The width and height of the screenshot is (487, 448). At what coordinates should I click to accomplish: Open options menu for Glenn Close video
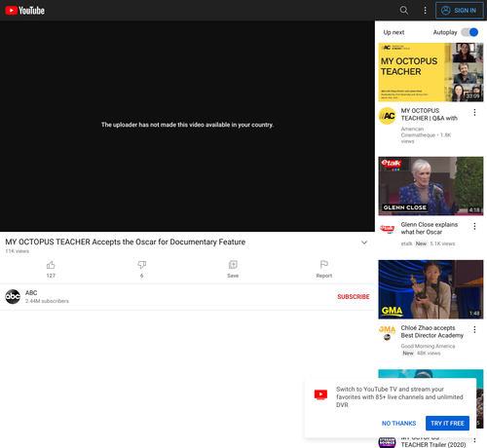tap(474, 226)
